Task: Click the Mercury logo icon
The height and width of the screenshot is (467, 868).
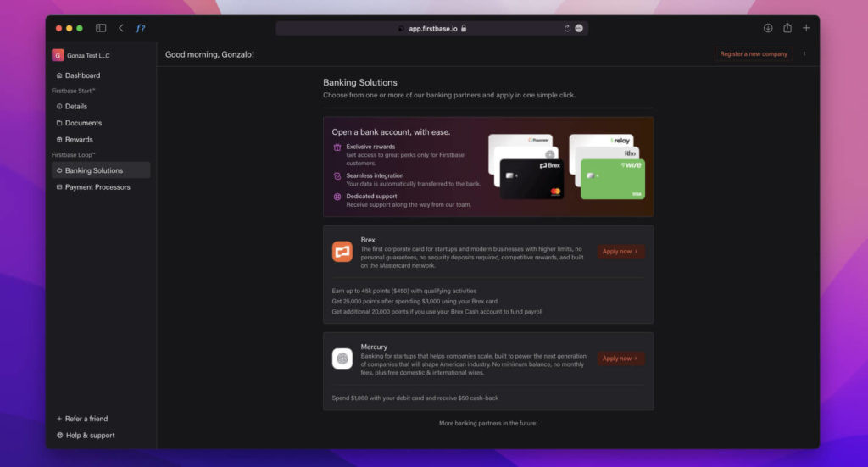Action: (x=342, y=359)
